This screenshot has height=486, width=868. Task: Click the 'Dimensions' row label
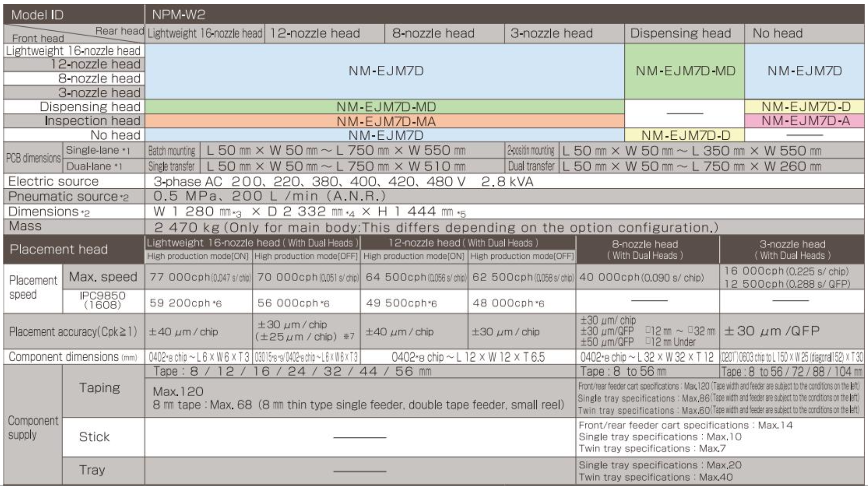74,211
